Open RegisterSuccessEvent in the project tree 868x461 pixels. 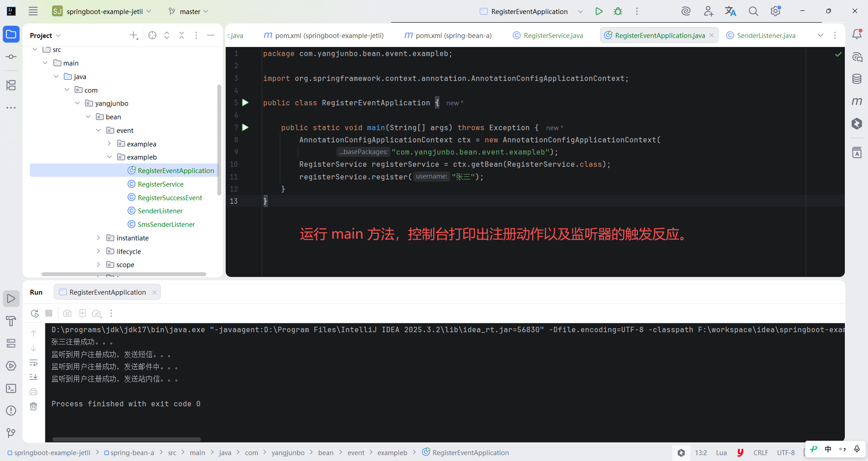(x=170, y=198)
